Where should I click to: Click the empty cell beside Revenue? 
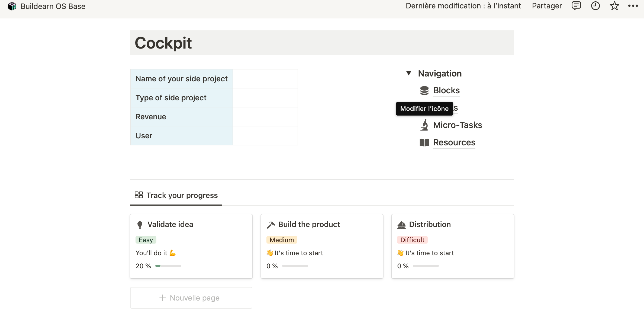[x=265, y=117]
